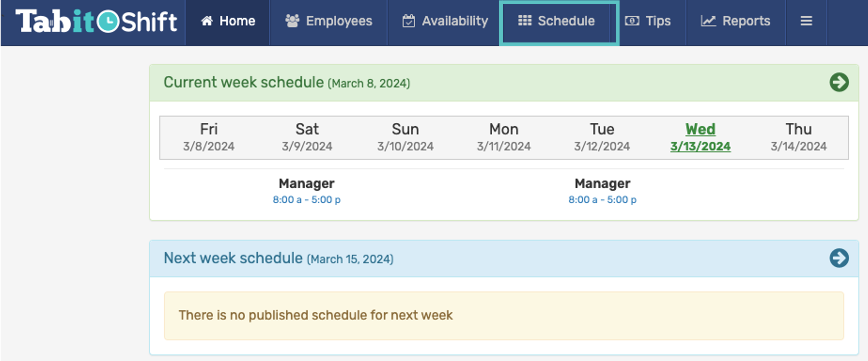Switch to the Reports tab
The height and width of the screenshot is (361, 868).
tap(746, 21)
